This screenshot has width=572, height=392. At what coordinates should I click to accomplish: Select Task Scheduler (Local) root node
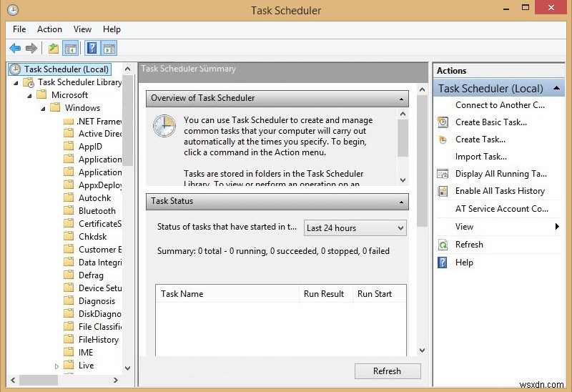pyautogui.click(x=60, y=69)
